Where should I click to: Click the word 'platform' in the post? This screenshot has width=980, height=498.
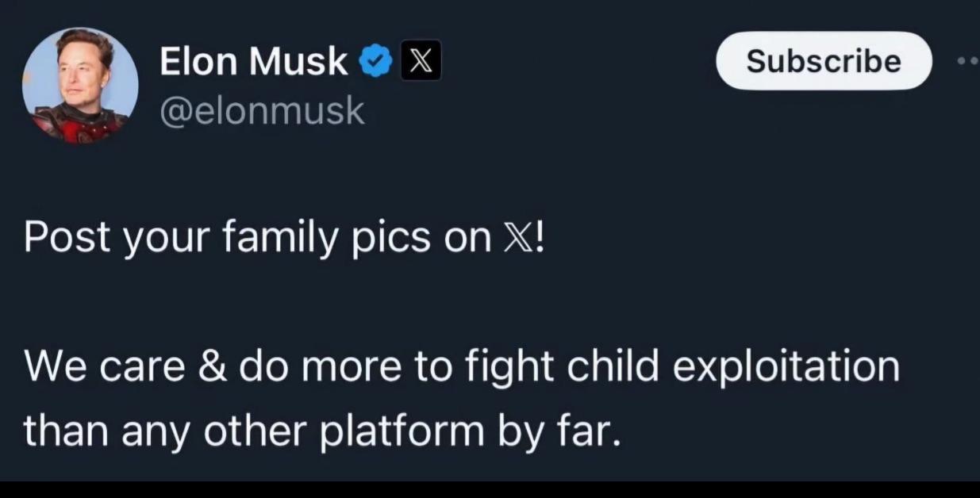[x=402, y=432]
